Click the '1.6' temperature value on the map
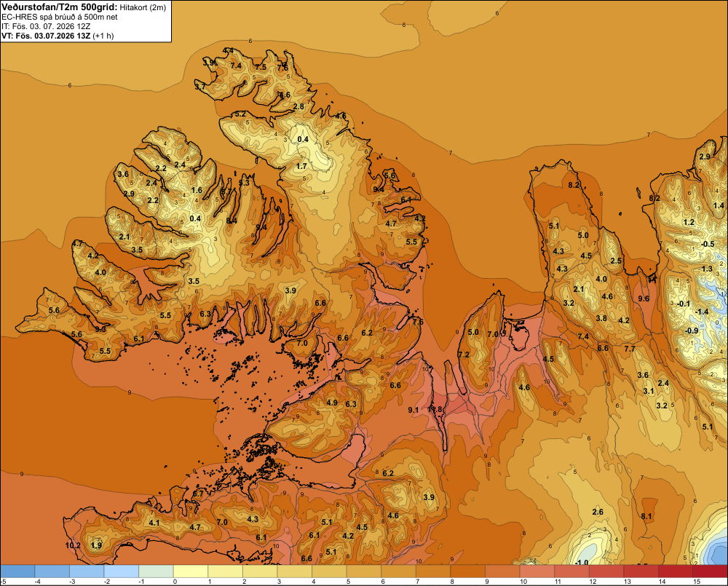Viewport: 728px width, 586px height. (197, 190)
